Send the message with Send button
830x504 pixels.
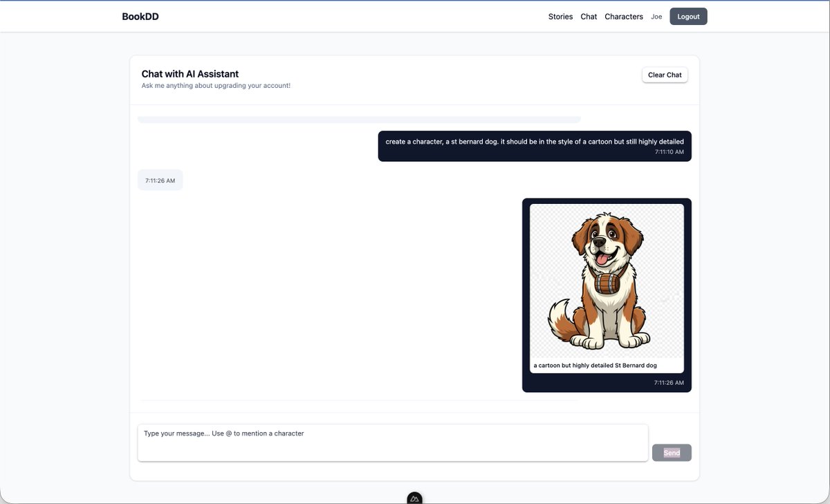pyautogui.click(x=672, y=453)
